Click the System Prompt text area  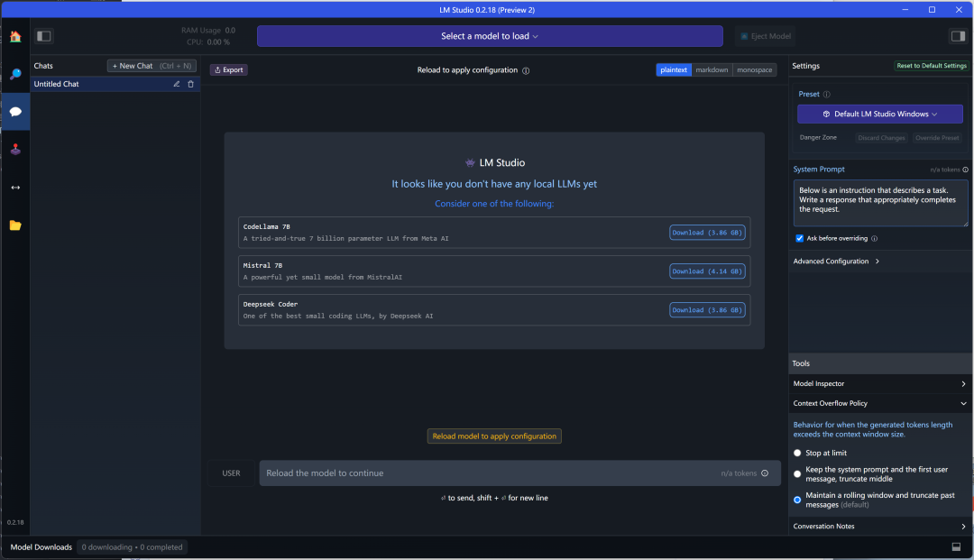[x=880, y=203]
